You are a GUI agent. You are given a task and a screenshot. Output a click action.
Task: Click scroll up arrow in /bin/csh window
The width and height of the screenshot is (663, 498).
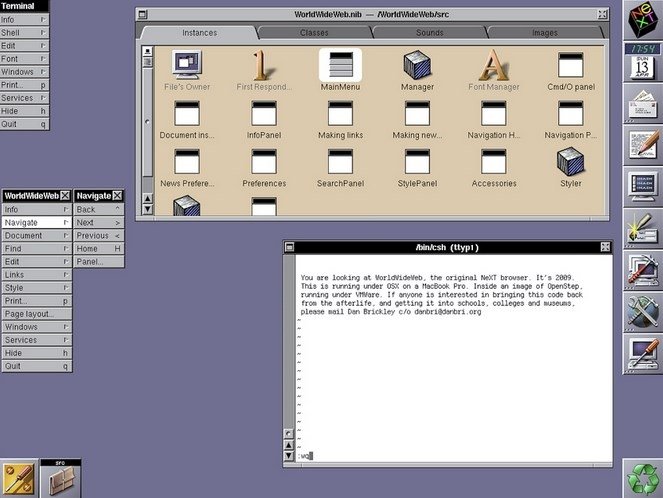pos(289,445)
